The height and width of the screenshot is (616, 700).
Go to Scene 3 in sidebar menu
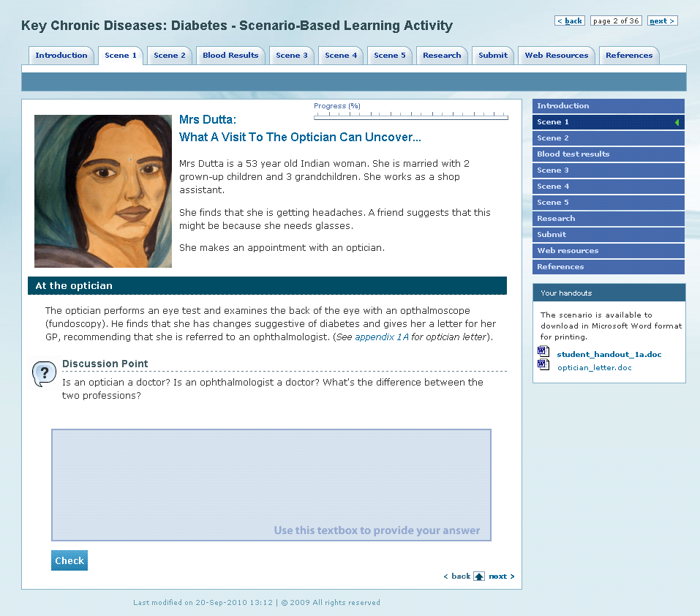pos(609,170)
